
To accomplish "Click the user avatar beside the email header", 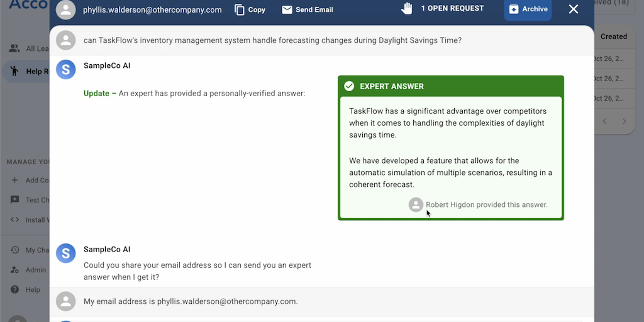I will [x=65, y=9].
